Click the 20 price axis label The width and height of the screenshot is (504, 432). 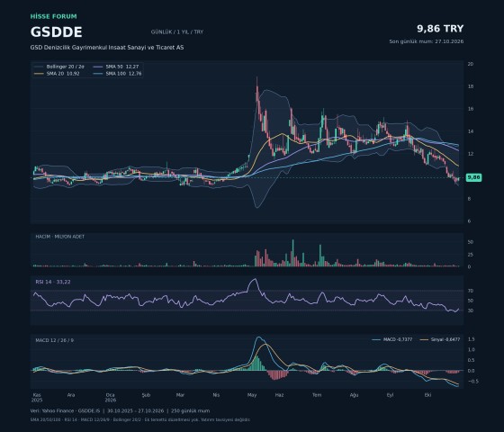tap(470, 64)
